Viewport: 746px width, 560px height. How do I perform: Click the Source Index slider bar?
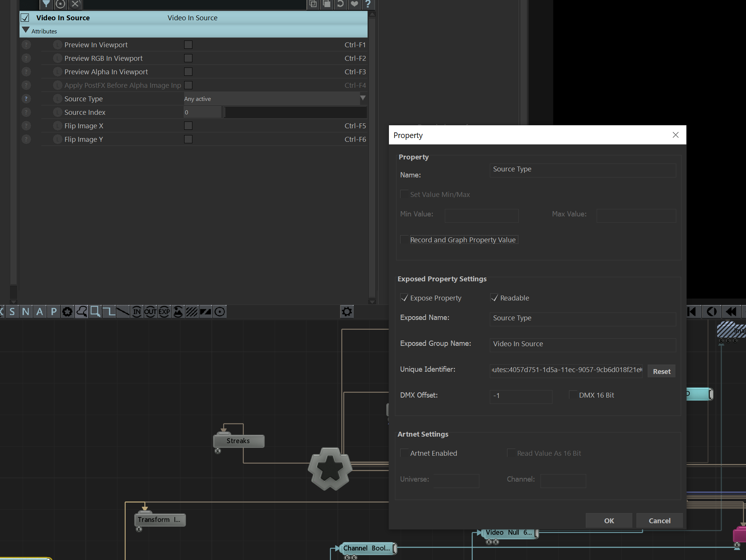pos(296,112)
